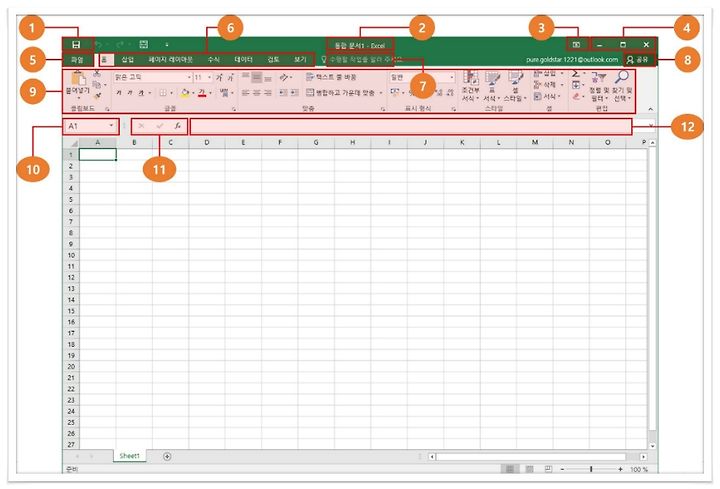Open the 파일 (File) tab
Image resolution: width=720 pixels, height=489 pixels.
click(77, 60)
